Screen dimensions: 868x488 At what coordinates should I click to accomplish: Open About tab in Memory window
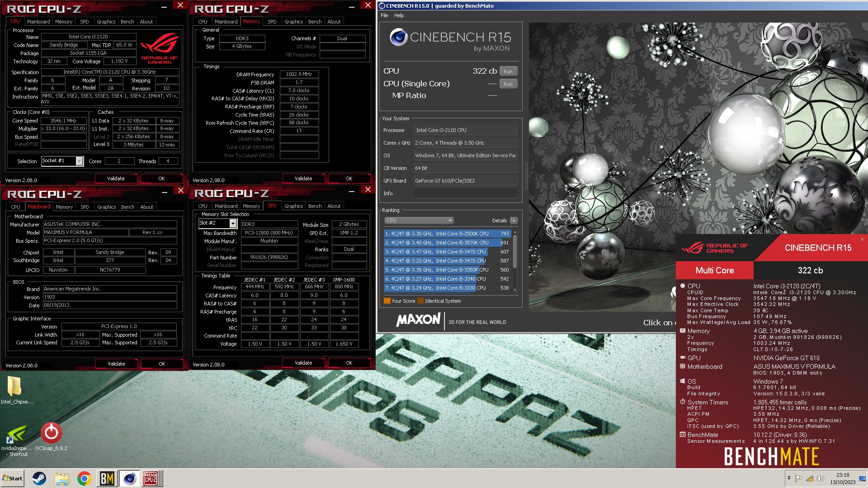[334, 22]
